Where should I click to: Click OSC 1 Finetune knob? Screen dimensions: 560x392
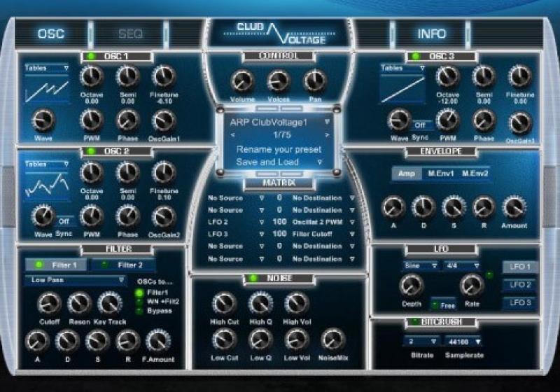pos(164,76)
